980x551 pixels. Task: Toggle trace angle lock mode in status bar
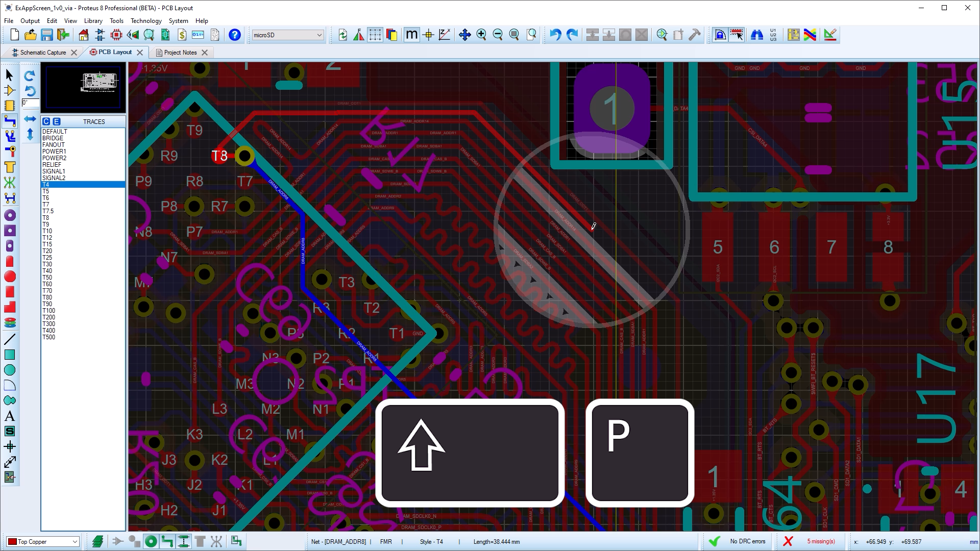[x=167, y=541]
